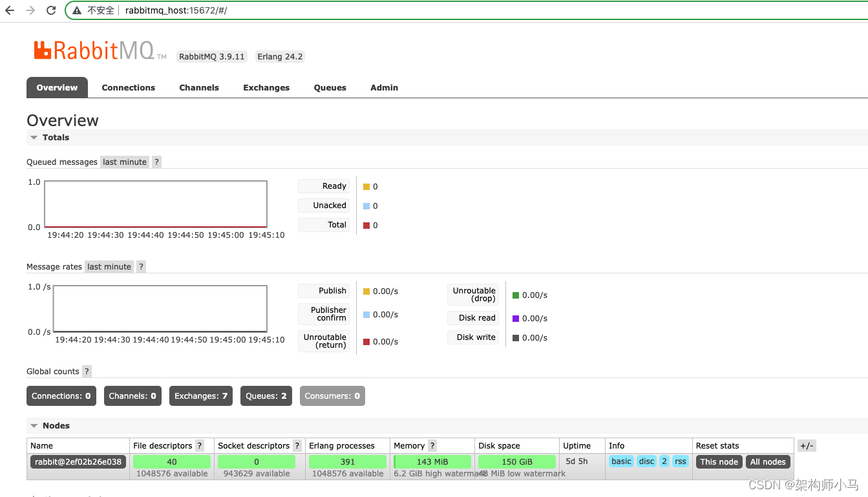This screenshot has height=497, width=868.
Task: Open the Message rates help icon
Action: point(141,266)
